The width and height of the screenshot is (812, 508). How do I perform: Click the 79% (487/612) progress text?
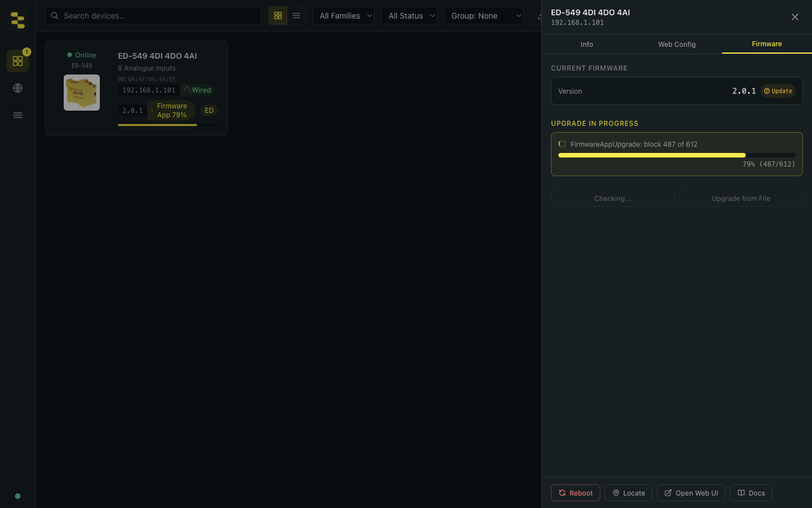769,164
